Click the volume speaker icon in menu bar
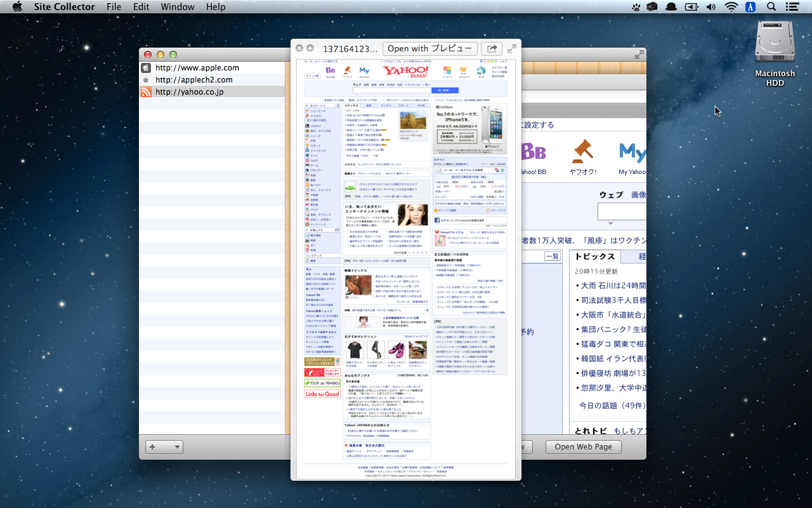The width and height of the screenshot is (812, 508). 710,7
